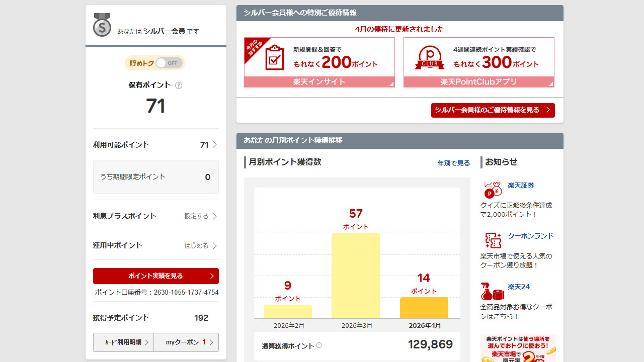Click the PointClub app ribbon icon
The width and height of the screenshot is (644, 362).
point(429,57)
